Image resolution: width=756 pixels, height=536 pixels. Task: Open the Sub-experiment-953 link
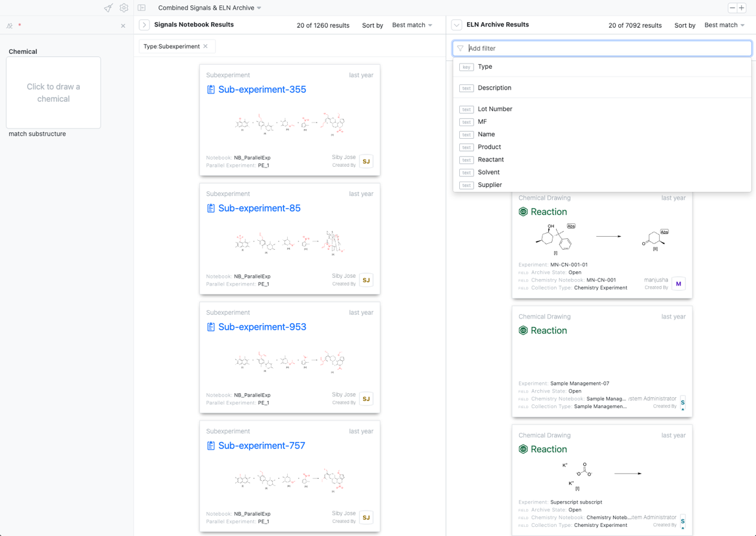click(262, 327)
